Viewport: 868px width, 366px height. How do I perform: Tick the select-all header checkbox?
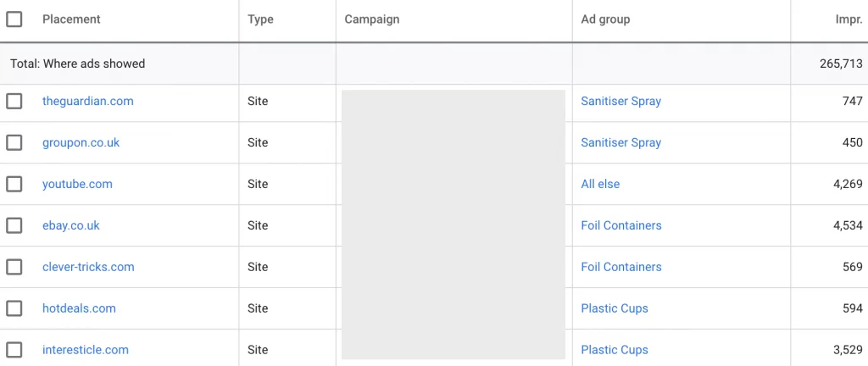[x=14, y=19]
